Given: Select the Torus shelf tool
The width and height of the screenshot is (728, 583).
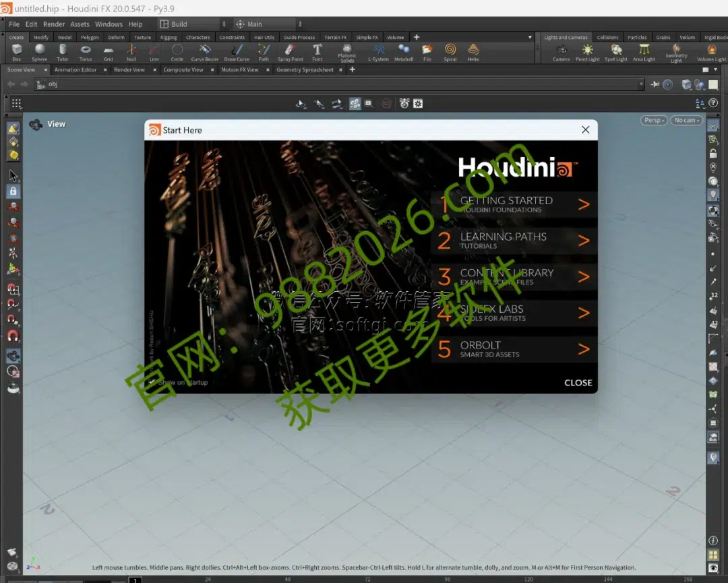Looking at the screenshot, I should coord(86,52).
